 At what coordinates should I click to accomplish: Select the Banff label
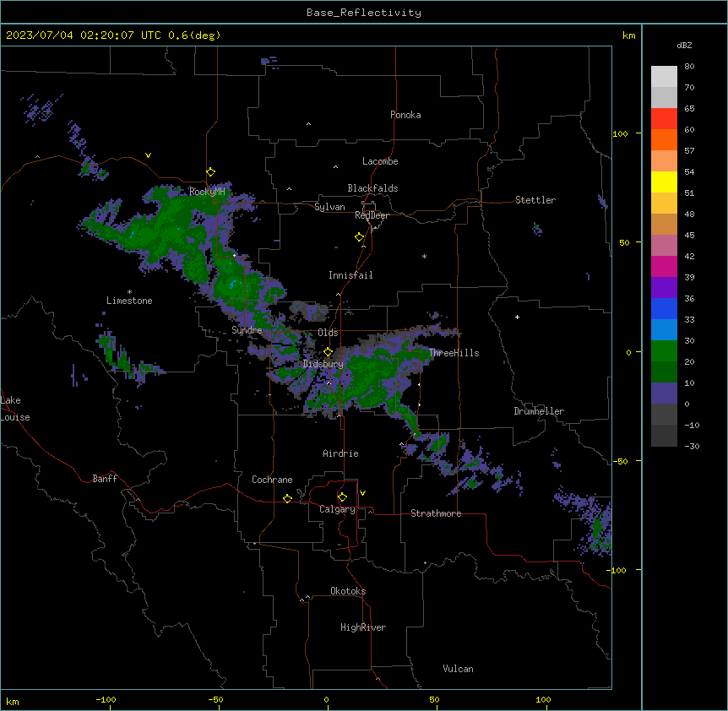click(105, 479)
